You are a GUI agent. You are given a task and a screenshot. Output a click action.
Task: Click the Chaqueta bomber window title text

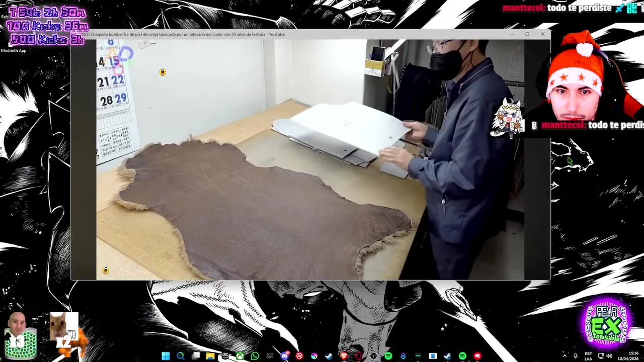coord(187,34)
